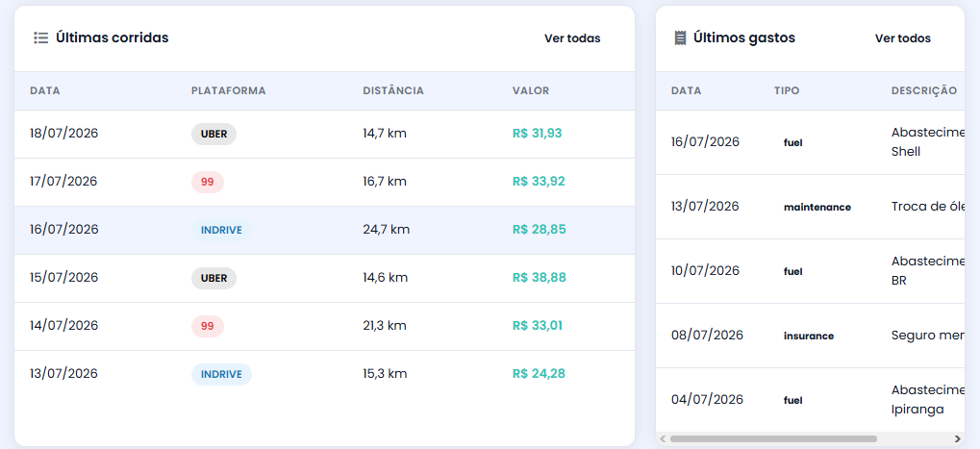Select ride date 15/07/2026
The width and height of the screenshot is (980, 449).
(x=63, y=277)
